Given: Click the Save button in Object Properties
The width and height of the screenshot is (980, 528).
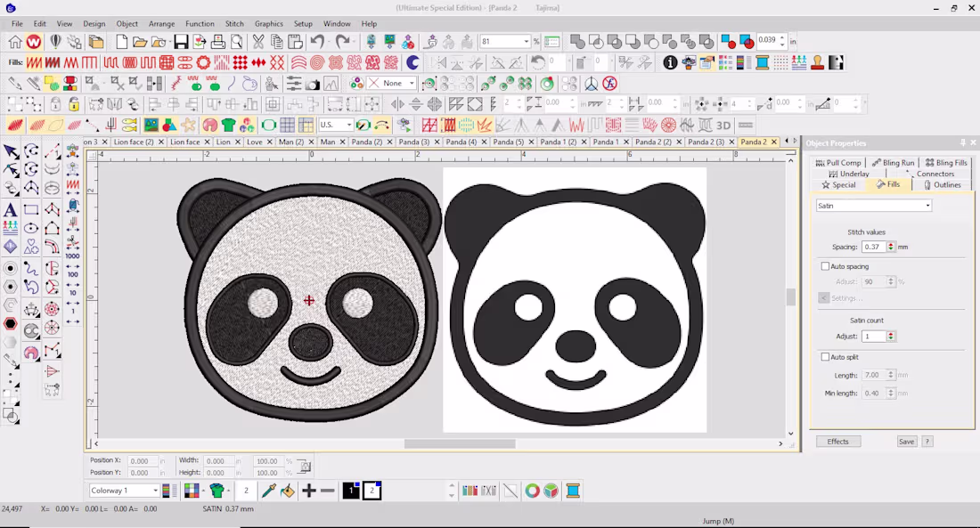Looking at the screenshot, I should (x=906, y=441).
